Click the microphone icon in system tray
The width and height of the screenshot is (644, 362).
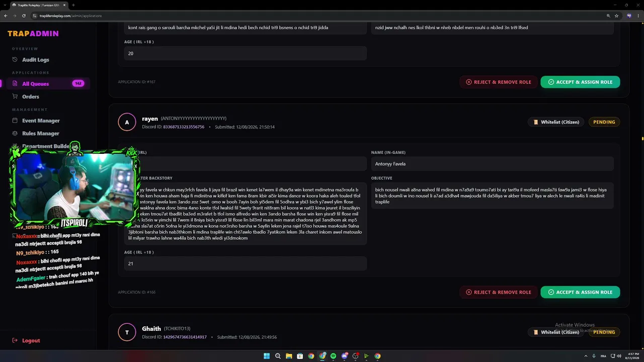(x=594, y=356)
